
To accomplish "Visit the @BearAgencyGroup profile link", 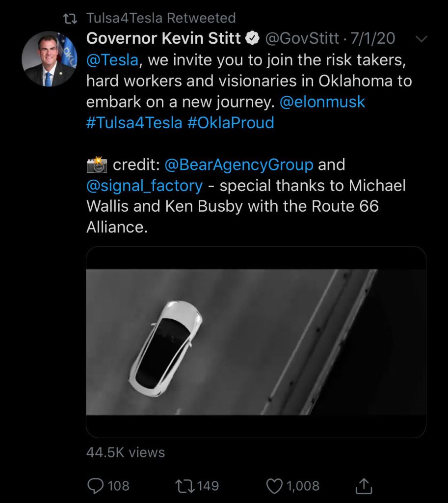I will click(239, 165).
